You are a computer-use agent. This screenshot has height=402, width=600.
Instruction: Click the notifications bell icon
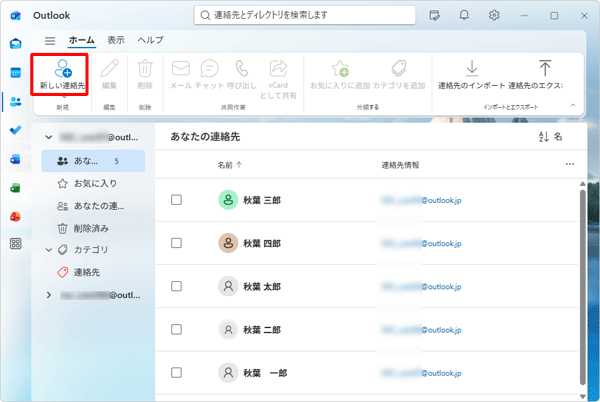pos(464,15)
